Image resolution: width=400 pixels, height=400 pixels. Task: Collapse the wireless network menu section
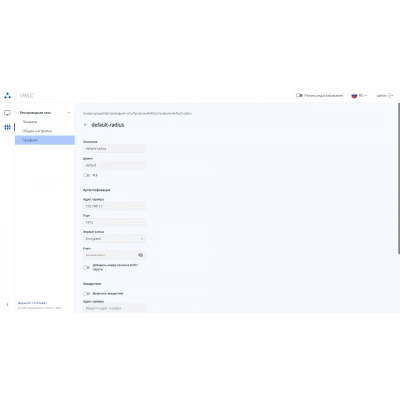[69, 113]
